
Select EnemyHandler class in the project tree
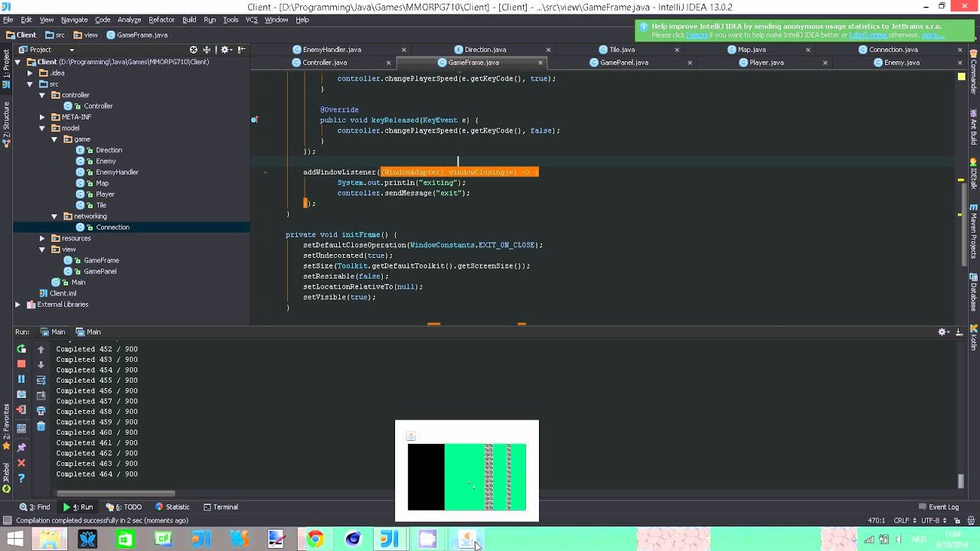click(x=116, y=172)
